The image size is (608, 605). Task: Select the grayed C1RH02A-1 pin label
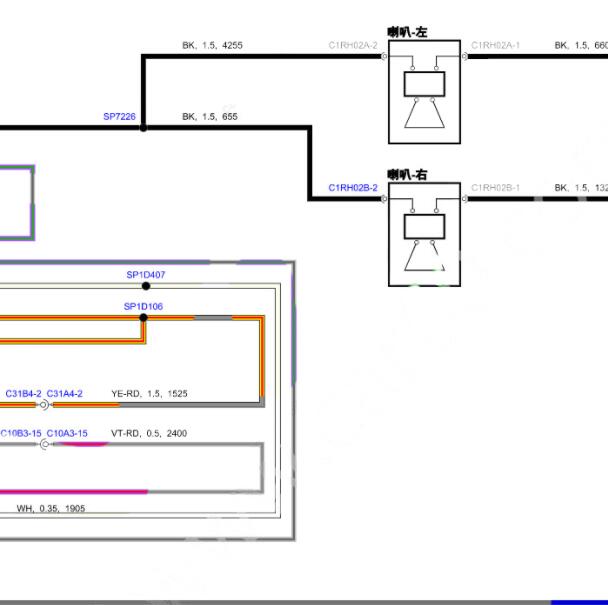[x=495, y=45]
